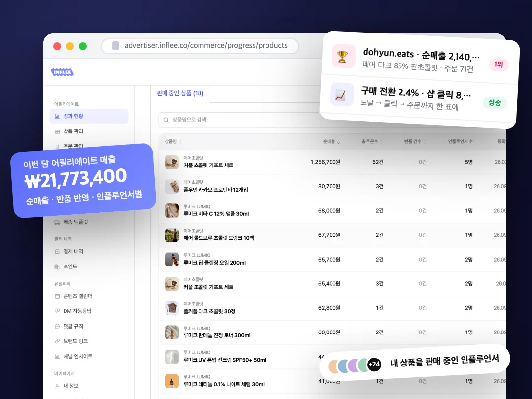Viewport: 532px width, 399px height.
Task: Click the INFLEE logo
Action: pyautogui.click(x=63, y=72)
